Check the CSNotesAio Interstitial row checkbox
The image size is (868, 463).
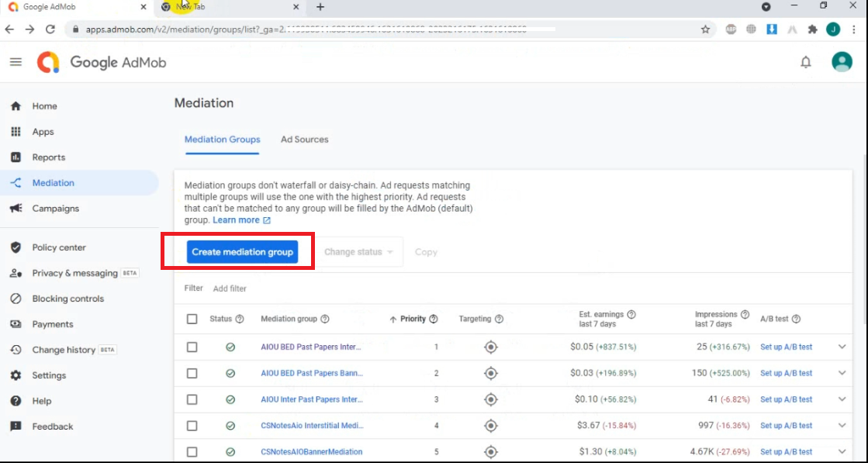(x=192, y=425)
